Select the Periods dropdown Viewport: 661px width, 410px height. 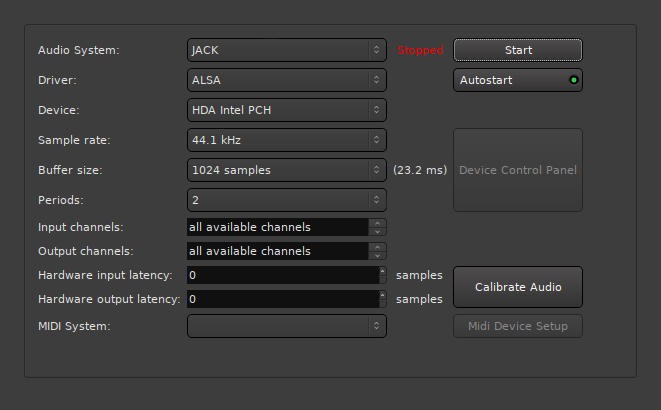(x=286, y=200)
